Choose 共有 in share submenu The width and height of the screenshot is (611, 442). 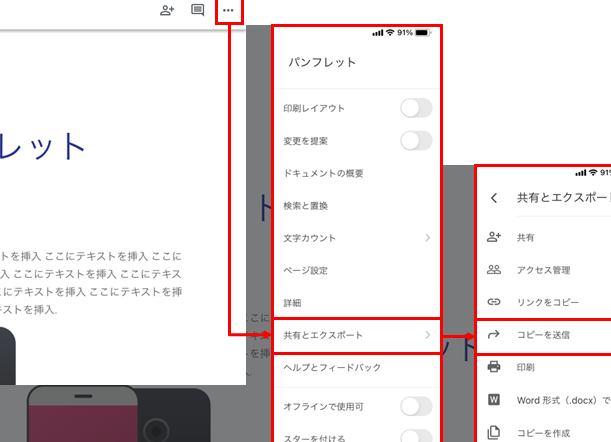click(x=544, y=237)
